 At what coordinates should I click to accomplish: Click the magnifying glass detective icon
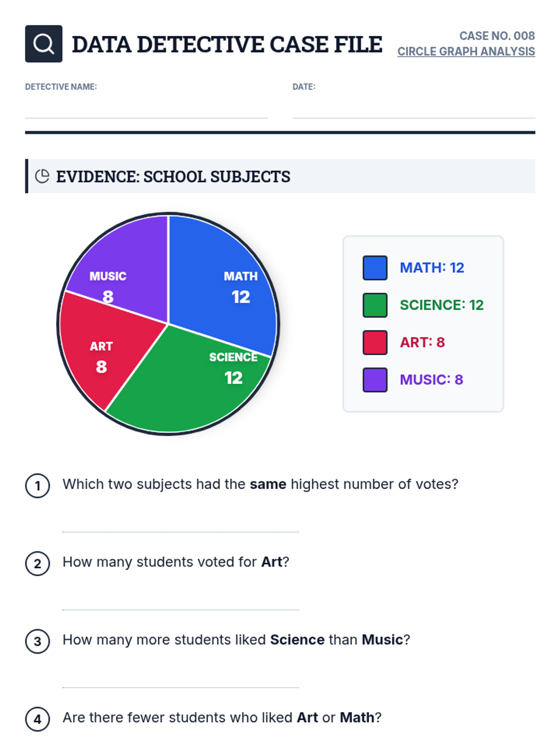click(x=43, y=44)
